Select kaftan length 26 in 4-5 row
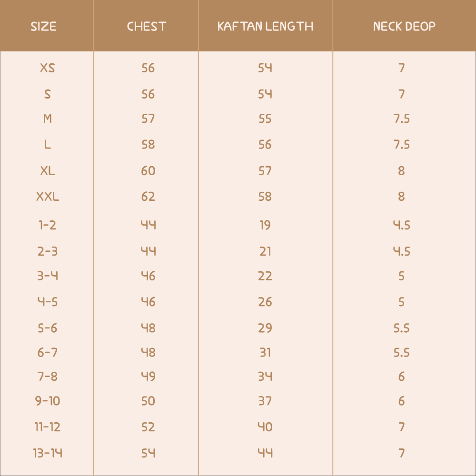This screenshot has width=476, height=476. point(265,302)
